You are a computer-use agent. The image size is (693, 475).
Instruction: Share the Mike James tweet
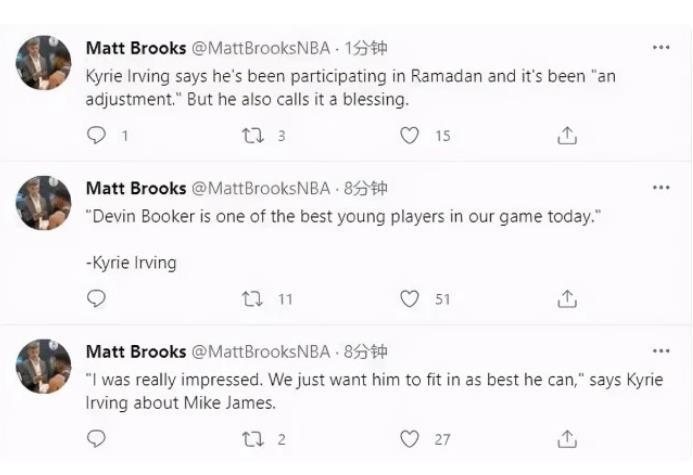567,439
